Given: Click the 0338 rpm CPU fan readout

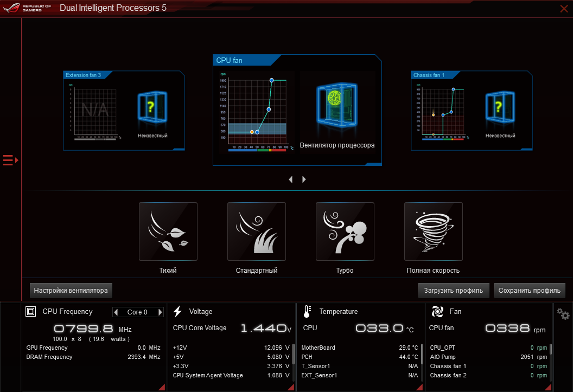Looking at the screenshot, I should pyautogui.click(x=515, y=329).
